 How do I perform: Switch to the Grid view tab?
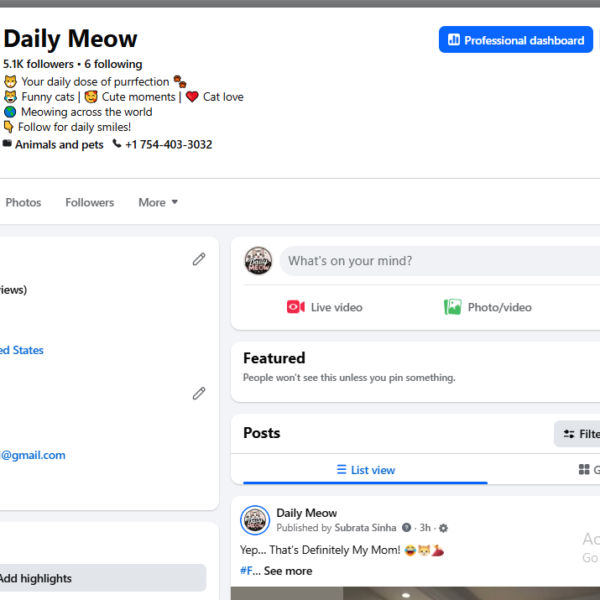click(589, 470)
